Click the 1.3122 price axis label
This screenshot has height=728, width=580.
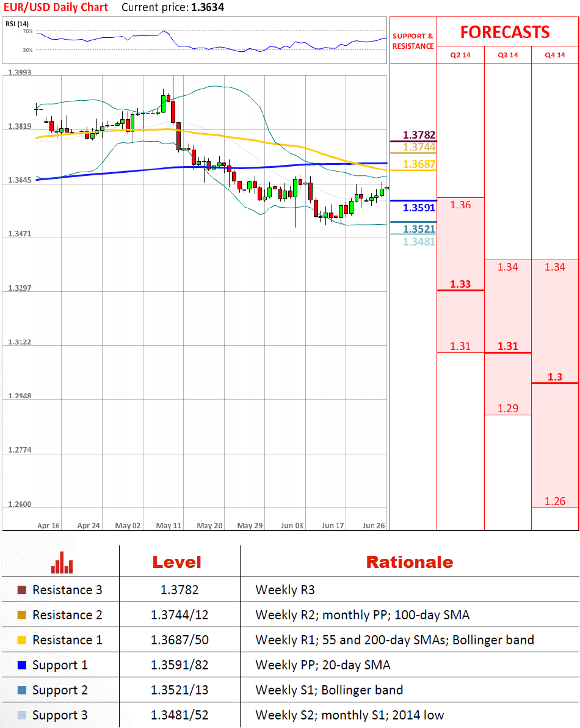click(20, 342)
